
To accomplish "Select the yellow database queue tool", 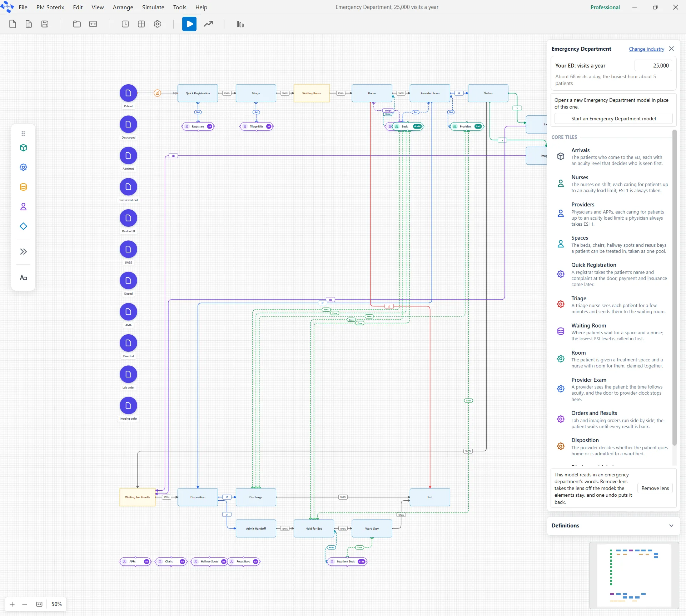I will pos(23,187).
